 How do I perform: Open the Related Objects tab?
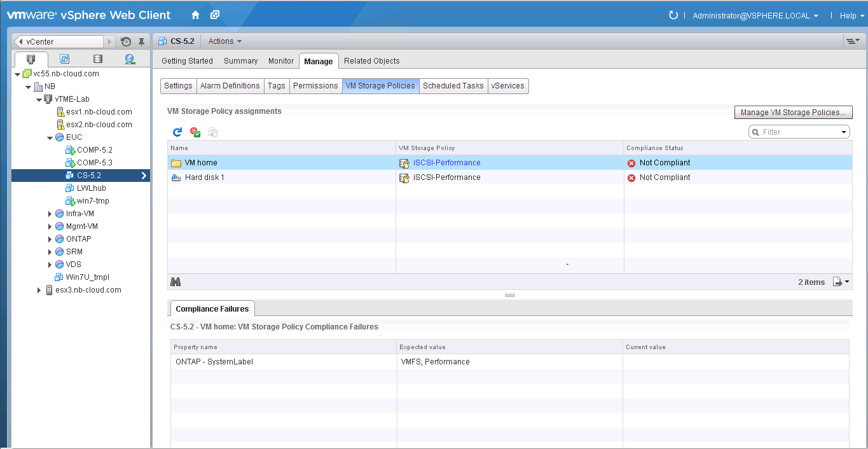coord(372,61)
